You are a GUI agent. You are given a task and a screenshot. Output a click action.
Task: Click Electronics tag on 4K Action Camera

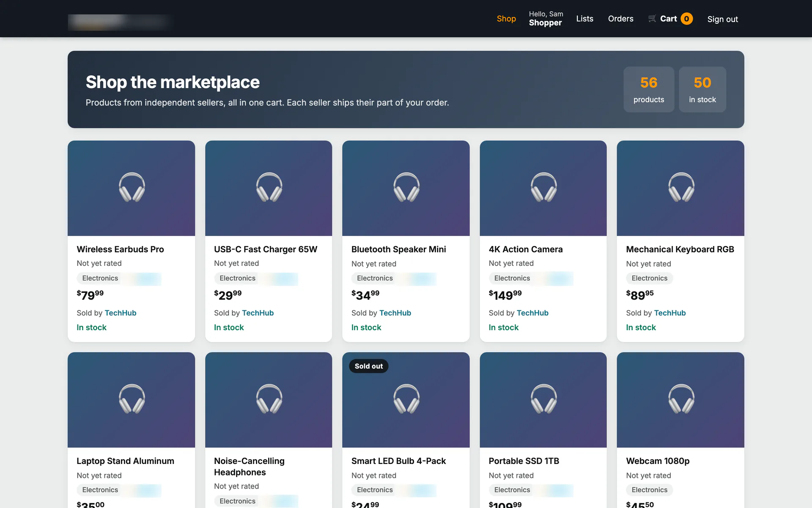tap(512, 278)
